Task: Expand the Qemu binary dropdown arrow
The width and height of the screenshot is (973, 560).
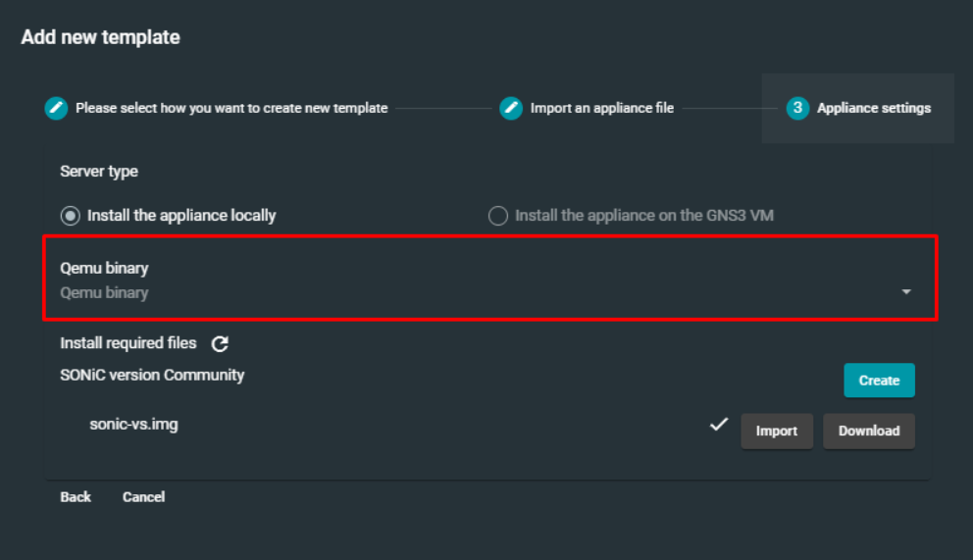Action: 906,292
